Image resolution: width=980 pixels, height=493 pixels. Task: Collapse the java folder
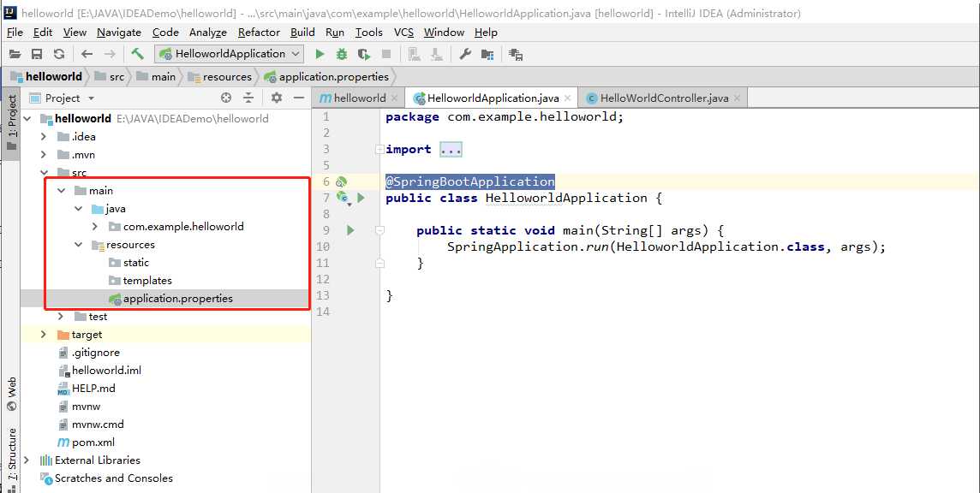point(78,209)
